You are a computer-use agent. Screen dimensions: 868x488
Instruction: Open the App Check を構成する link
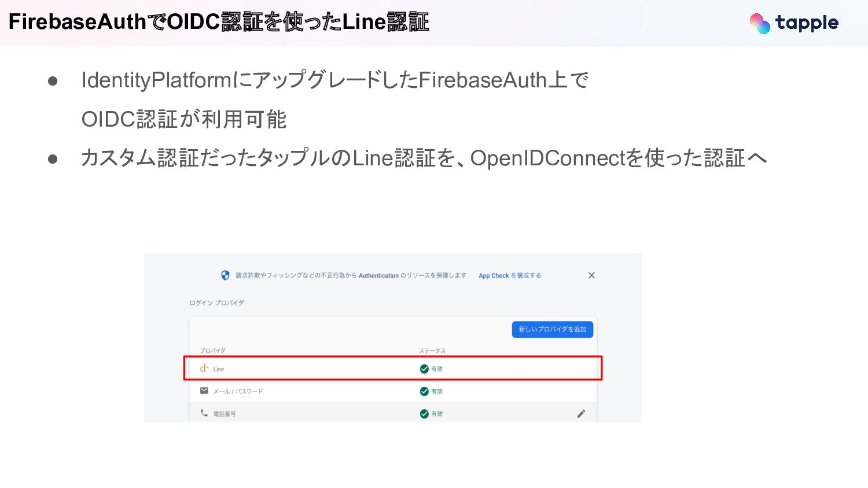(510, 276)
